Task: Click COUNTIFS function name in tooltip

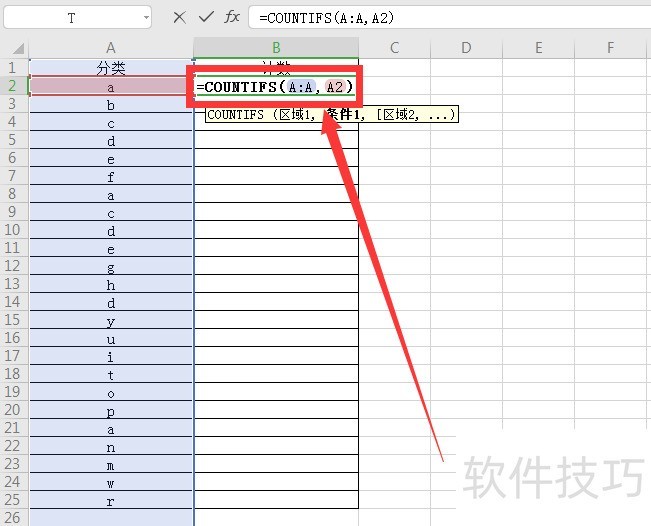Action: pyautogui.click(x=235, y=115)
